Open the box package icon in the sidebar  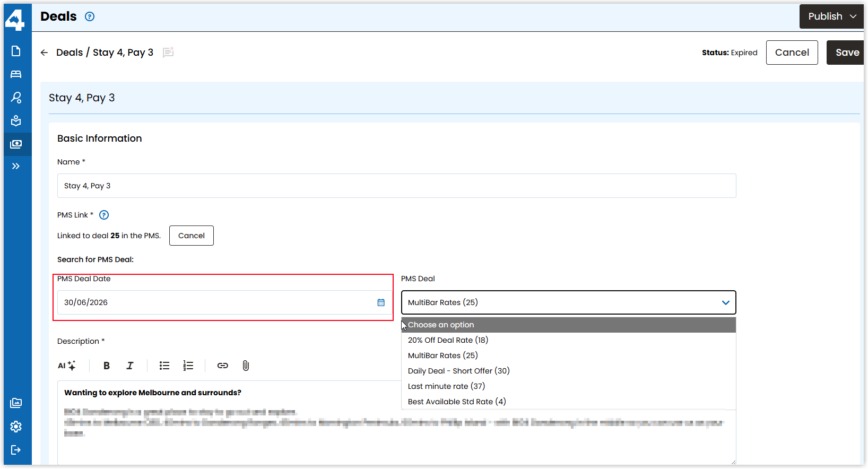pos(16,121)
